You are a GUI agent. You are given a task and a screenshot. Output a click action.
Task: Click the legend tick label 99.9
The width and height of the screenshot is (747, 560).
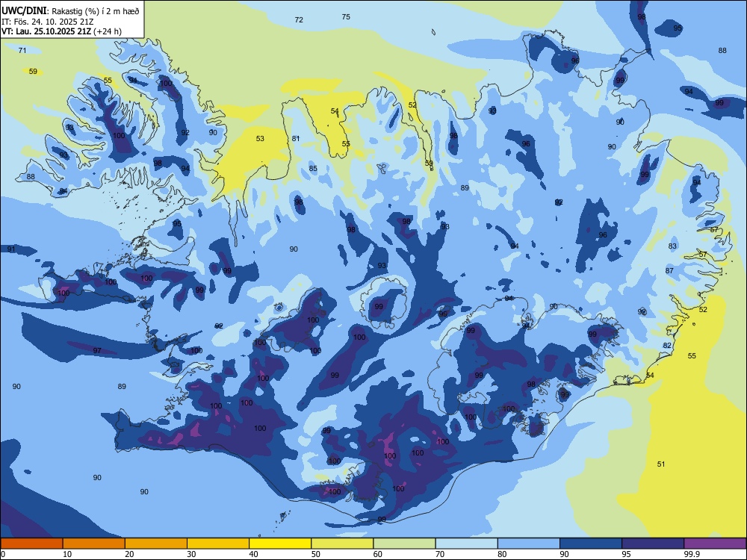[692, 554]
